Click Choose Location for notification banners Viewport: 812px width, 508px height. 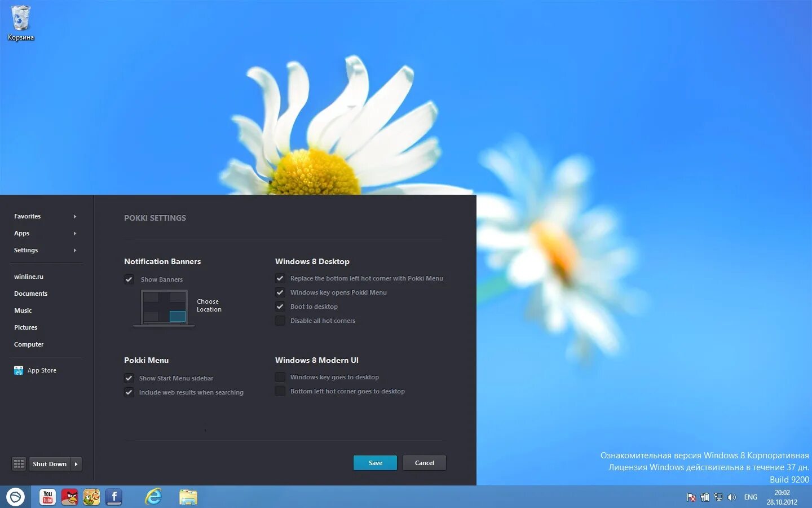pyautogui.click(x=209, y=305)
